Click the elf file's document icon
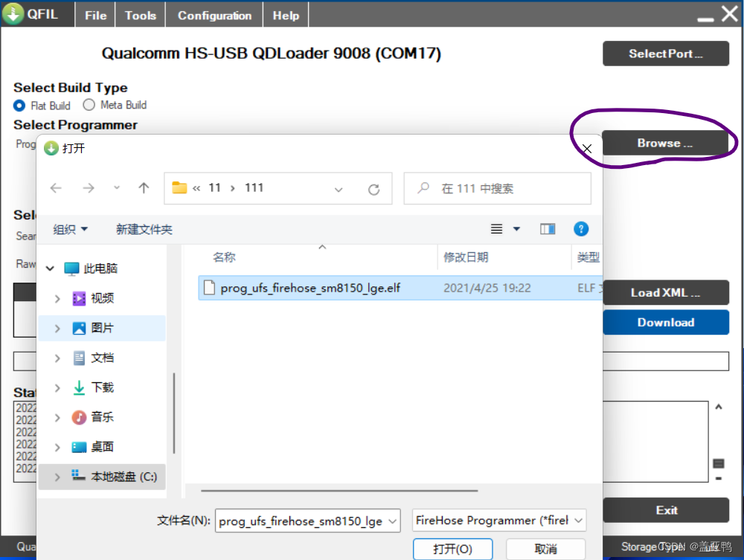The image size is (744, 560). pyautogui.click(x=209, y=287)
